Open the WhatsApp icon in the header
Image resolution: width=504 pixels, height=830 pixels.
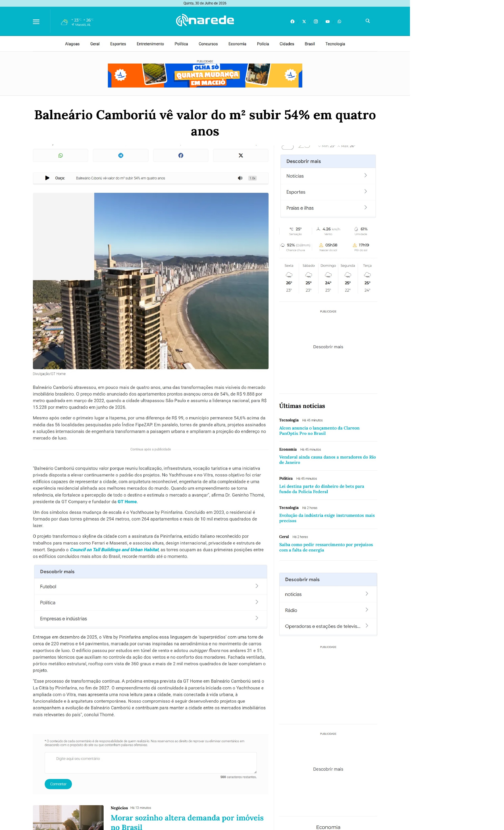[339, 22]
